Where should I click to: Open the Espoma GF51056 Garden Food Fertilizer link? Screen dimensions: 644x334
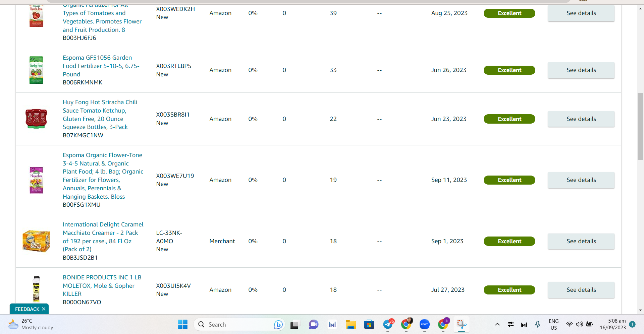[x=101, y=66]
